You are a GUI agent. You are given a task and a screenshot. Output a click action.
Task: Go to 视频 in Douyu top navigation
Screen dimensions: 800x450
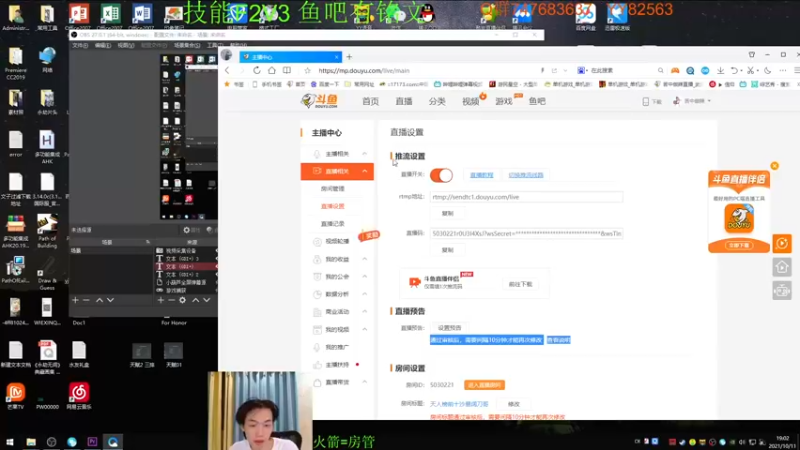point(470,101)
